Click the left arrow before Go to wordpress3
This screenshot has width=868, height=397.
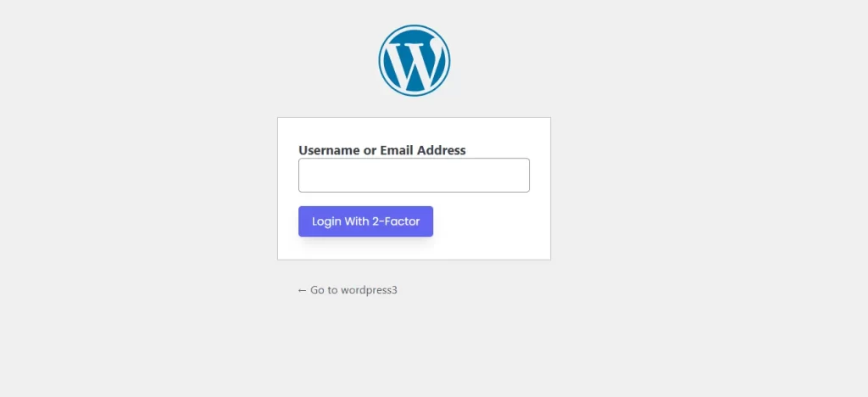302,290
